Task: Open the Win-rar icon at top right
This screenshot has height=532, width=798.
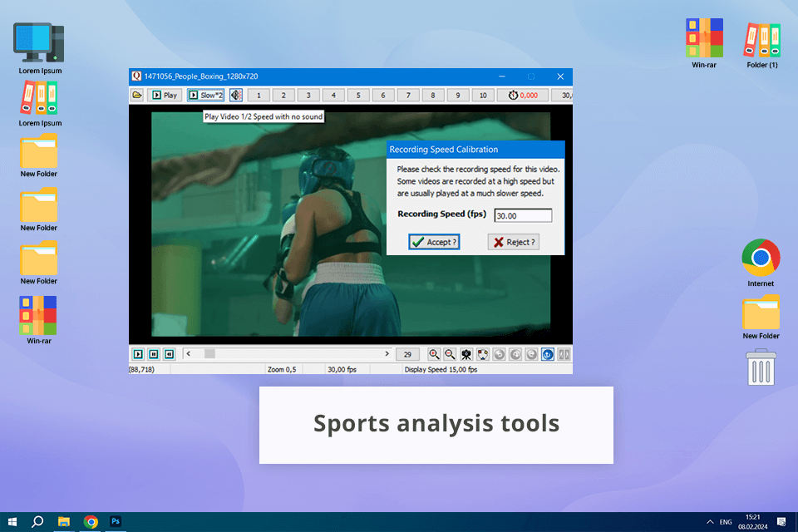Action: (x=704, y=43)
